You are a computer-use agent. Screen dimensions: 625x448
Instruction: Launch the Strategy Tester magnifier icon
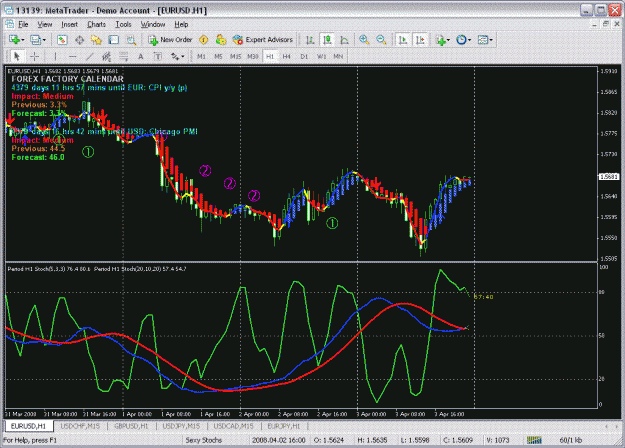131,39
